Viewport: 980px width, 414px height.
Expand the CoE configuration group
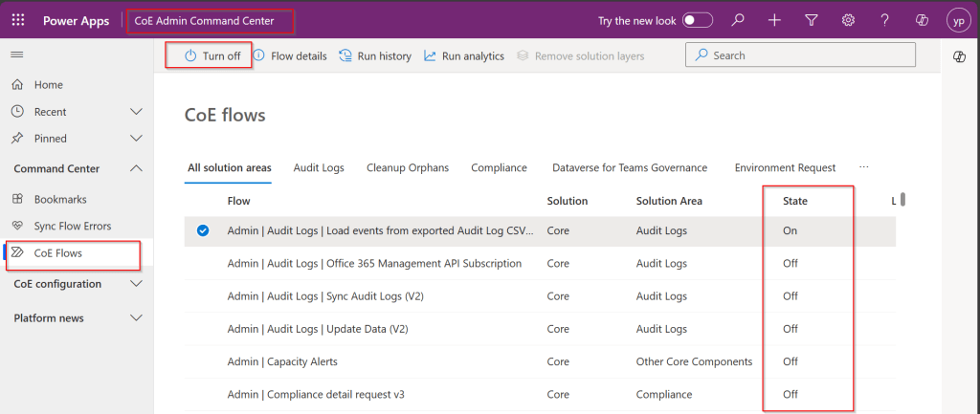point(136,284)
